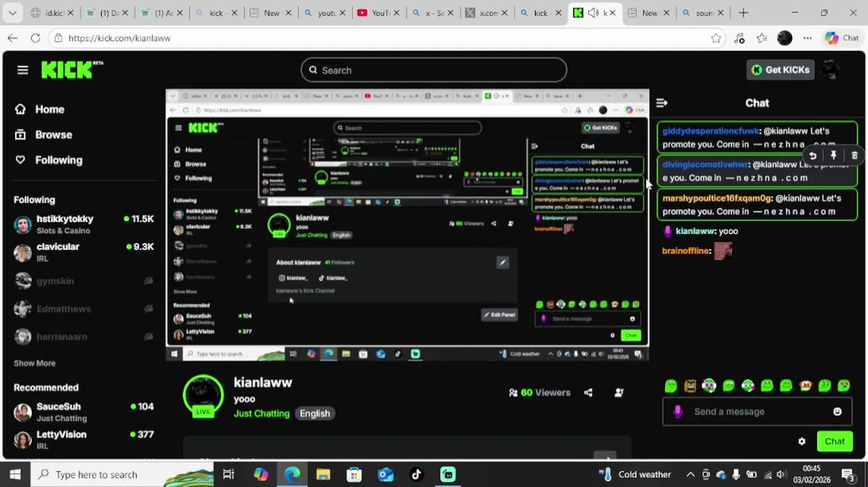Show hidden system tray icons
This screenshot has height=487, width=868.
click(x=690, y=474)
